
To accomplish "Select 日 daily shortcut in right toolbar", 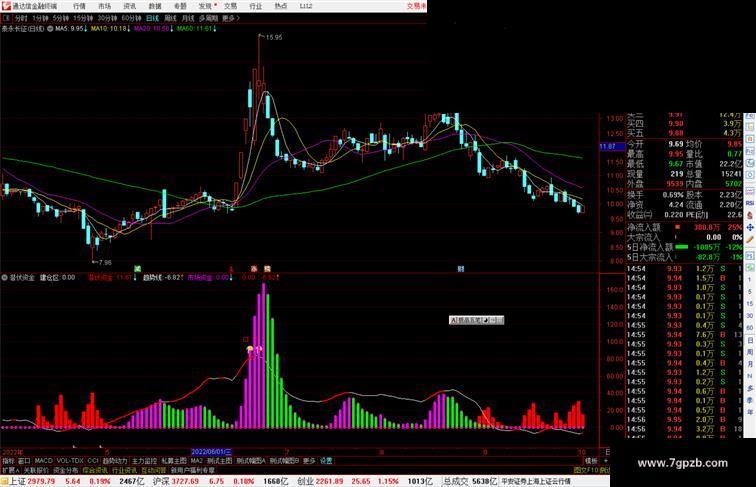I will (x=750, y=340).
